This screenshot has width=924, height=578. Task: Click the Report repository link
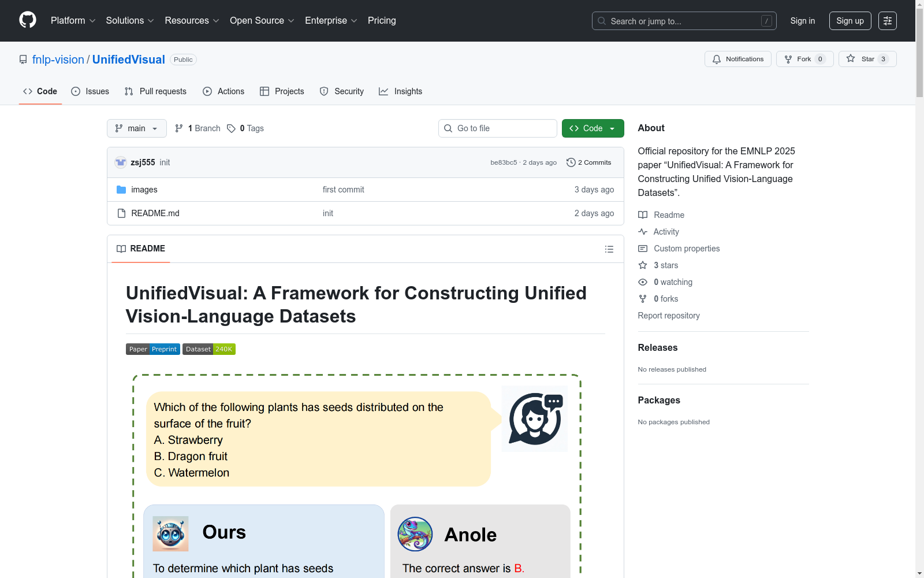[669, 316]
